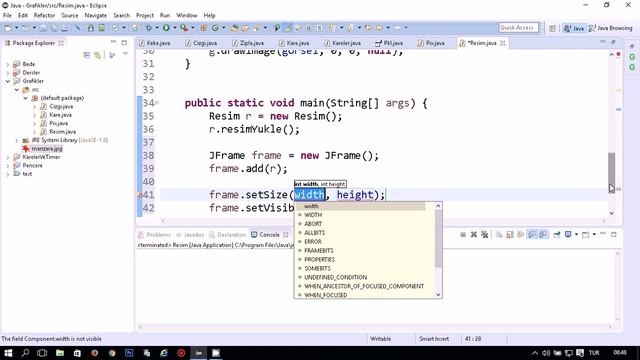
Task: Open Display Selected Console dropdown arrow
Action: [x=576, y=234]
